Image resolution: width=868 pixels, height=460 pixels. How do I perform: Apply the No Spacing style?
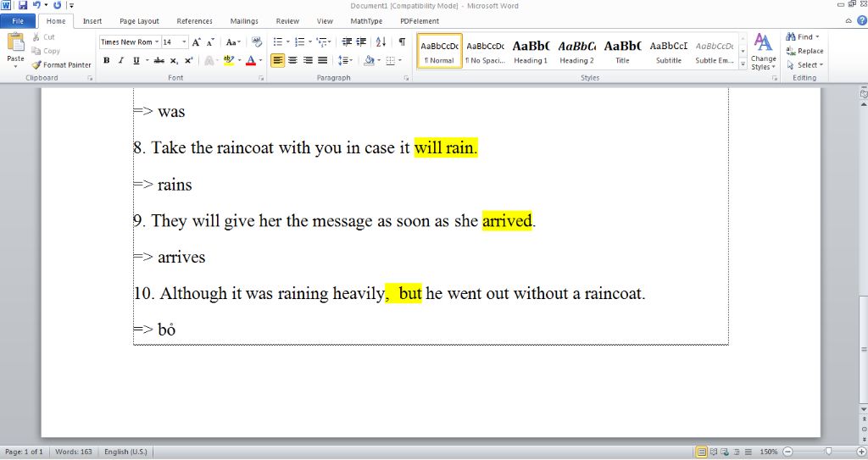485,51
